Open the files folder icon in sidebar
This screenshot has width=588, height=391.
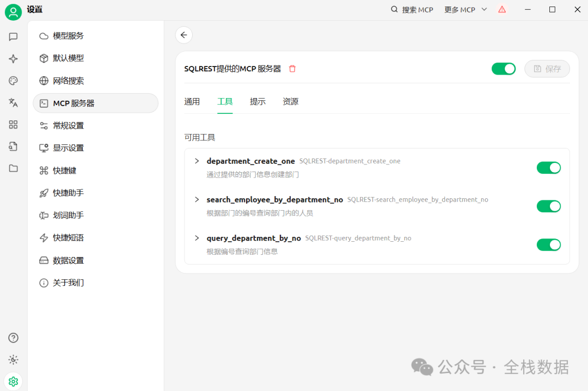click(x=14, y=168)
